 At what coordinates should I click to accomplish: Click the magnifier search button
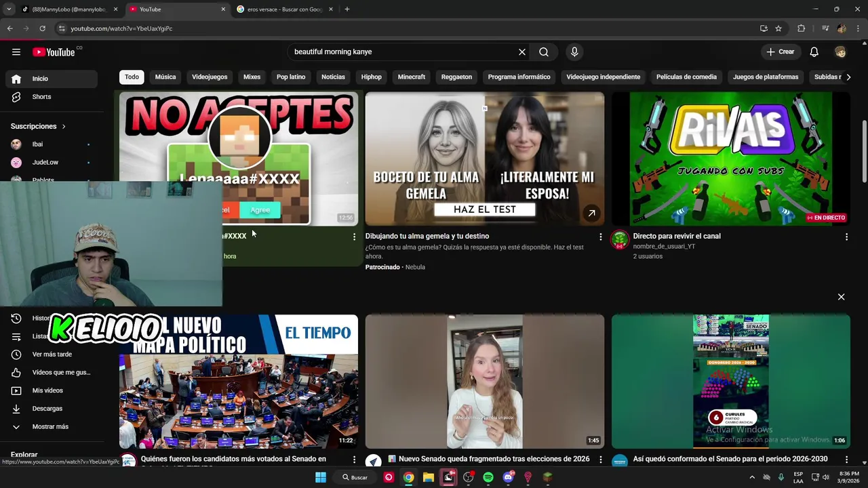544,52
